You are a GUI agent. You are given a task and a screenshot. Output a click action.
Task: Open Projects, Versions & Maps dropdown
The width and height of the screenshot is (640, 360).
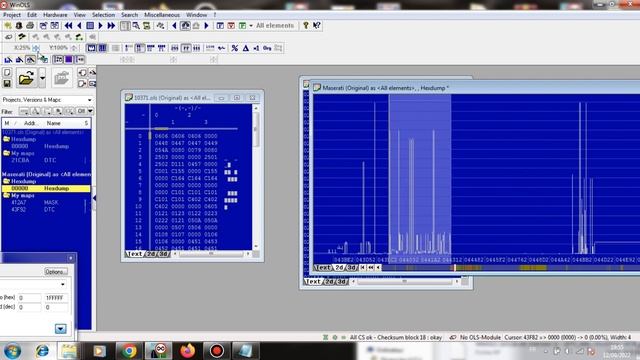pyautogui.click(x=89, y=100)
